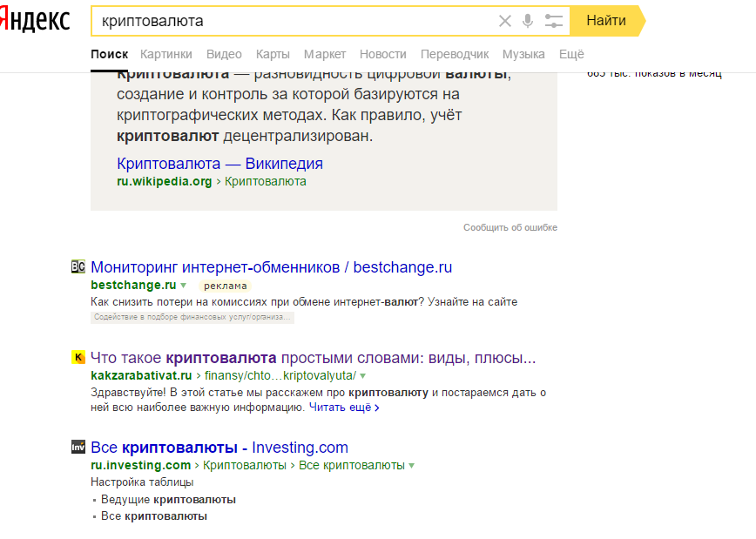Switch to the Видео tab

(x=224, y=54)
